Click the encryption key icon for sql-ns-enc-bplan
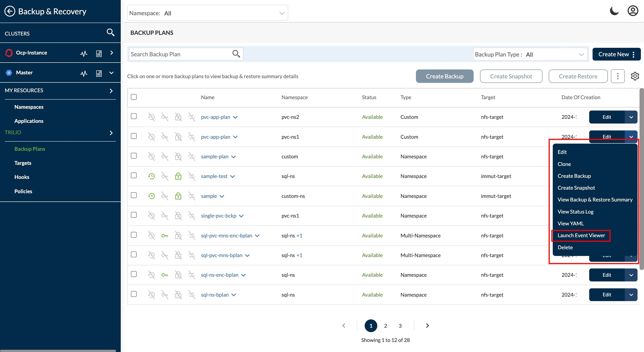Image resolution: width=644 pixels, height=352 pixels. [165, 275]
